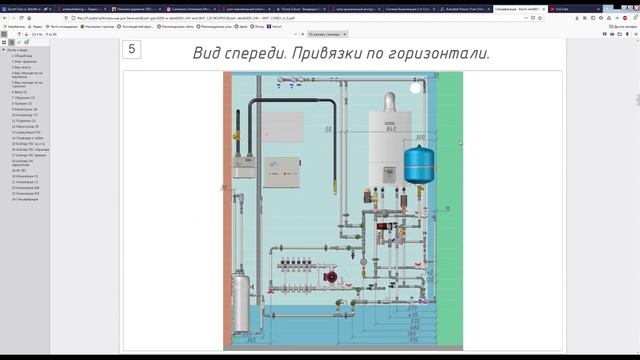Open the downloads panel in browser toolbar
The image size is (640, 360).
577,18
